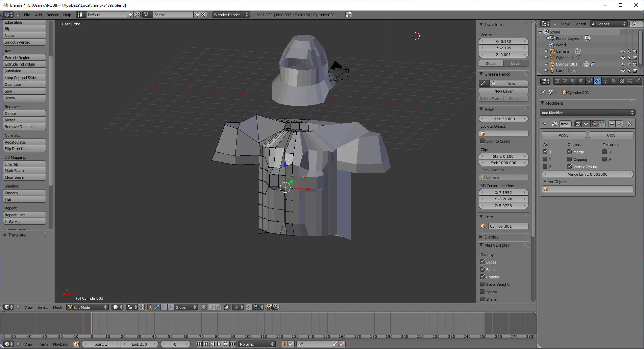Viewport: 644px width, 349px height.
Task: Open the Texture properties tab (checker icon)
Action: [x=622, y=81]
